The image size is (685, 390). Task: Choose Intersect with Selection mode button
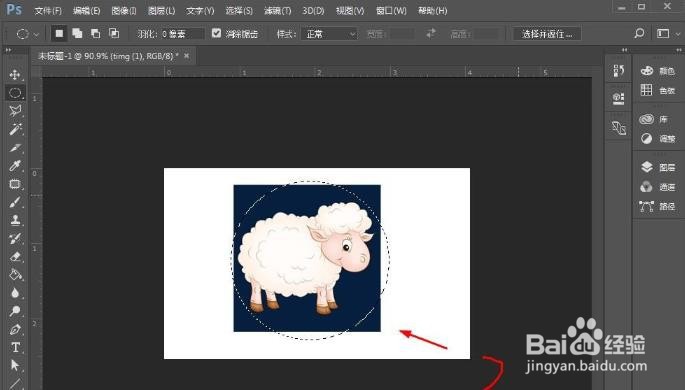(x=114, y=33)
